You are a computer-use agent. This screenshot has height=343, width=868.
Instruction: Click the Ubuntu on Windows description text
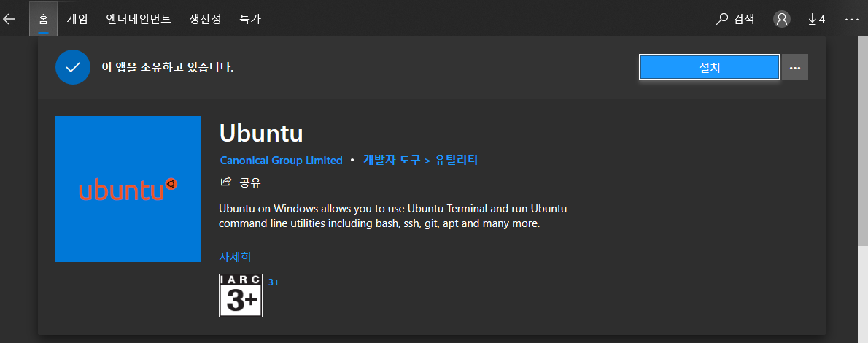tap(393, 217)
